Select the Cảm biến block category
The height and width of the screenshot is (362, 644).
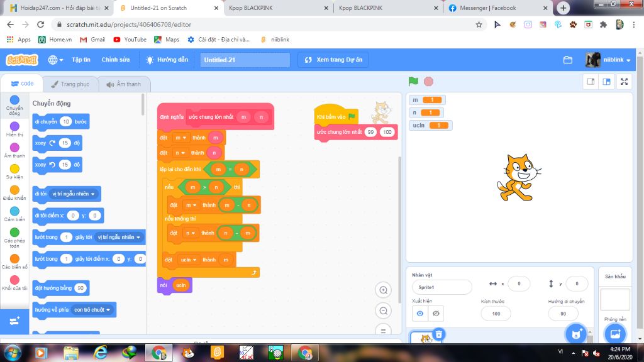pyautogui.click(x=14, y=214)
